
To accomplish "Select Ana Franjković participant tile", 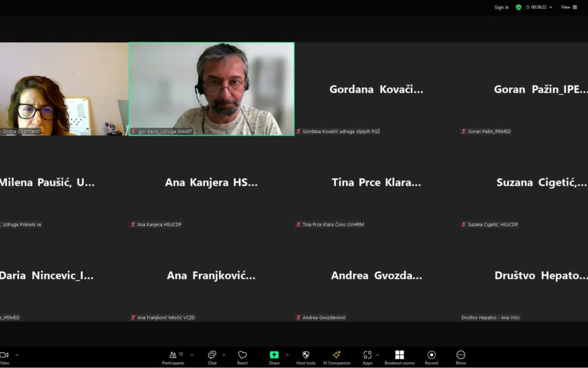I will 211,275.
